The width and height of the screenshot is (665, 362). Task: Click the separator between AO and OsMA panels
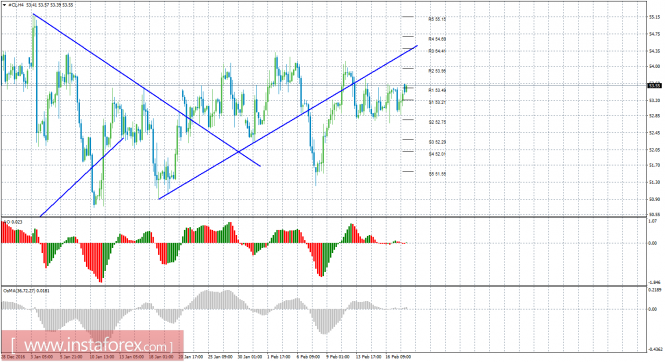[x=324, y=286]
